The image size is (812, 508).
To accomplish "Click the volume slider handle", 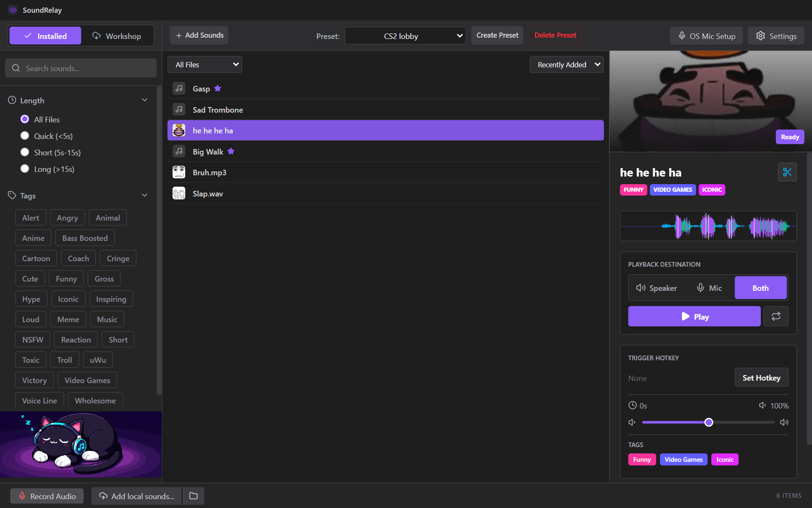I will coord(709,422).
